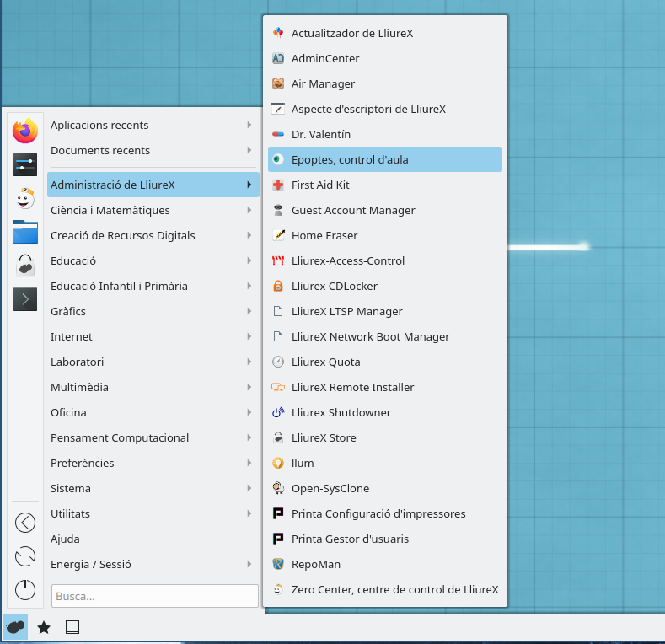Expand the Internet category arrow

click(x=249, y=336)
